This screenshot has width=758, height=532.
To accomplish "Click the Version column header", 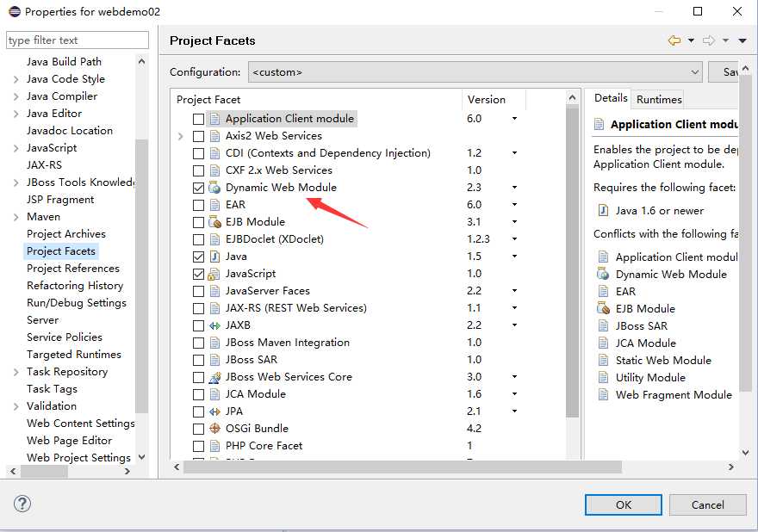I will [493, 100].
